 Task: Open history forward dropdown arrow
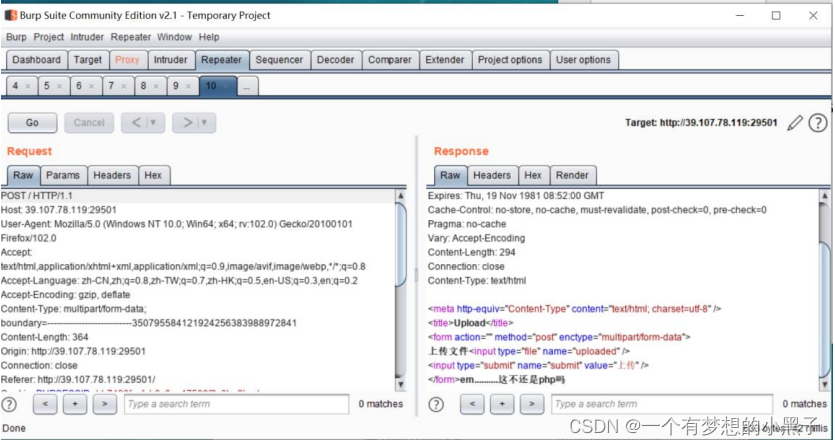[x=204, y=123]
